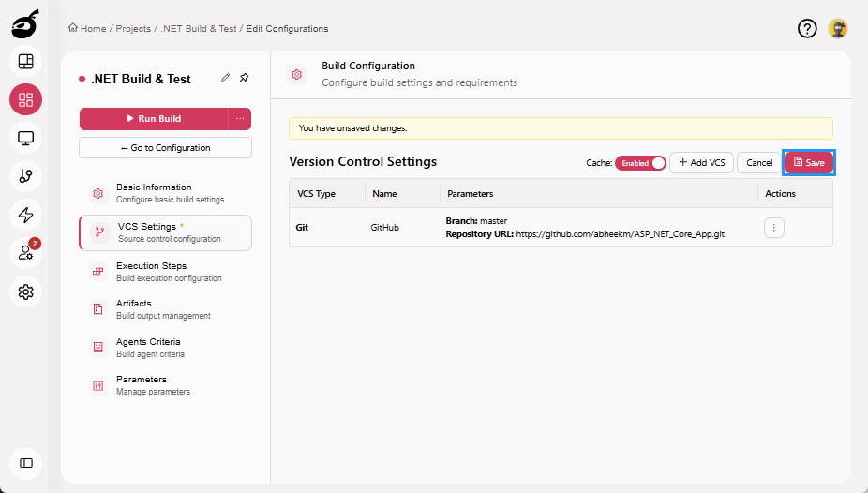The height and width of the screenshot is (493, 868).
Task: Open the user avatar profile menu
Action: click(x=838, y=28)
